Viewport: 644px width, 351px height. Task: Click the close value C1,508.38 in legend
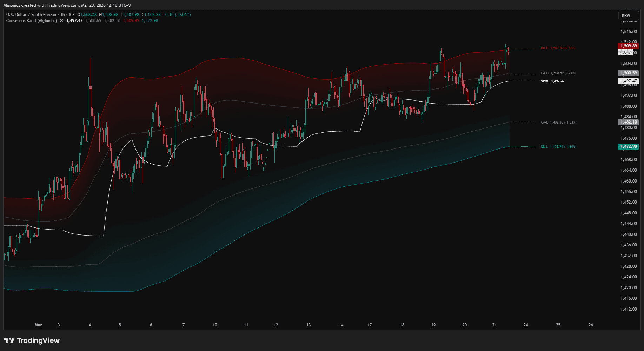click(151, 15)
